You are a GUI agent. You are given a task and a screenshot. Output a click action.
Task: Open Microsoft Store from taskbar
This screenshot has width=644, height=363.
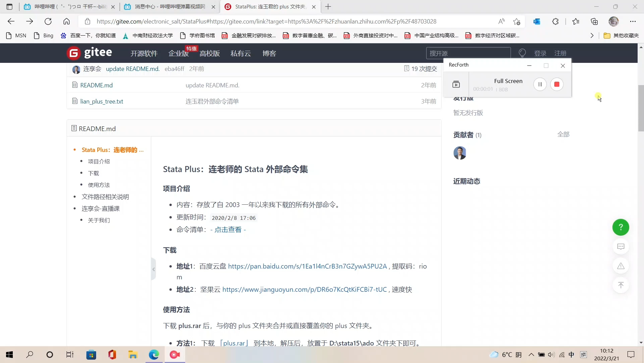click(91, 355)
